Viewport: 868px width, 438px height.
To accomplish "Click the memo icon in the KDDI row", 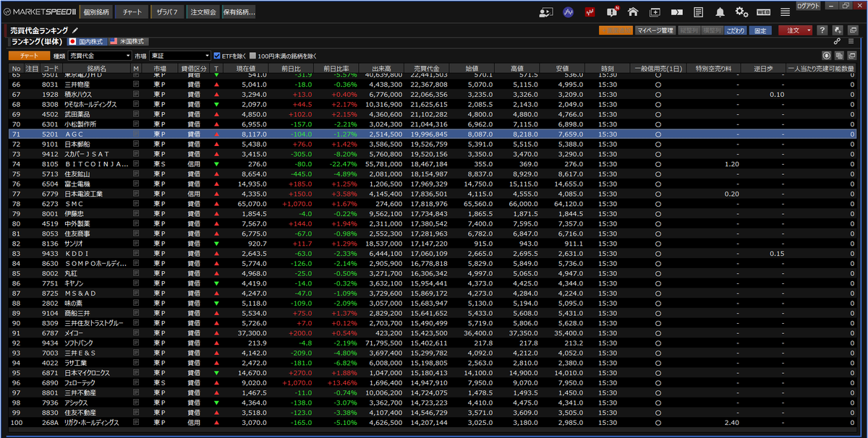I will coord(135,254).
